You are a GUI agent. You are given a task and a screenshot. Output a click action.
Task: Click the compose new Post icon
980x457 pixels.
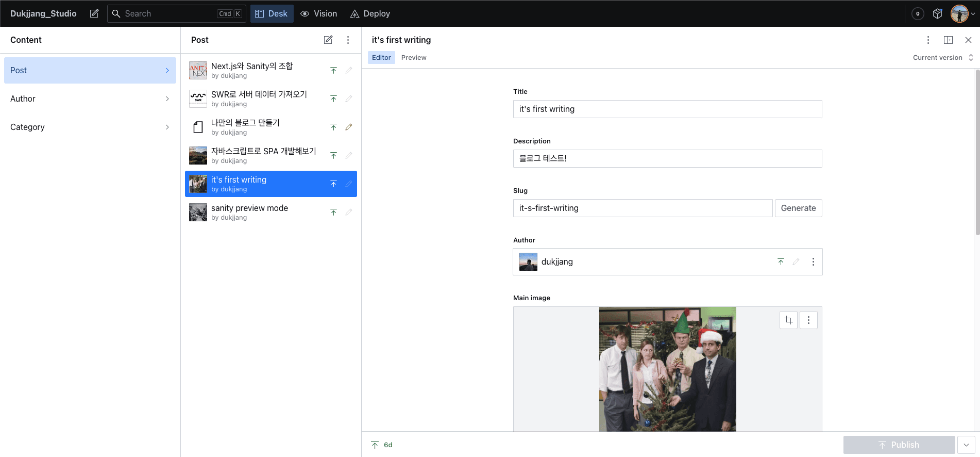328,40
